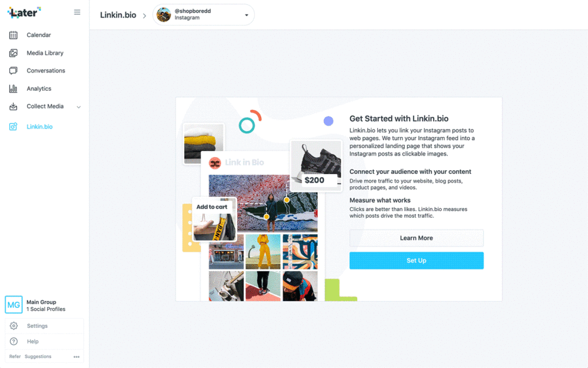This screenshot has width=588, height=368.
Task: Open Help link
Action: click(x=33, y=342)
